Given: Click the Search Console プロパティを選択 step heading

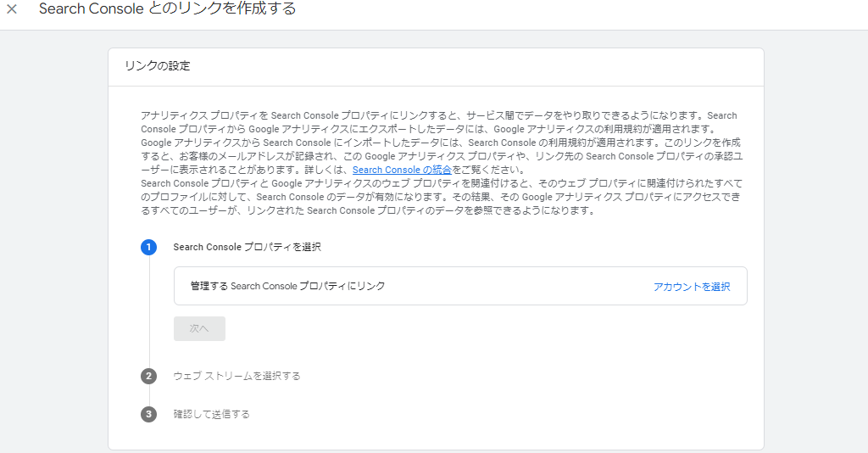Looking at the screenshot, I should pyautogui.click(x=247, y=247).
